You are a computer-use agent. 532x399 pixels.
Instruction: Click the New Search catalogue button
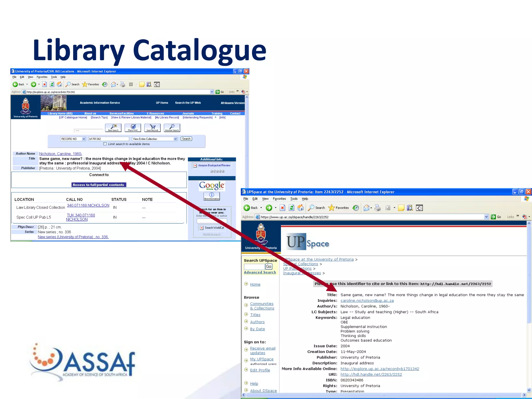113,128
